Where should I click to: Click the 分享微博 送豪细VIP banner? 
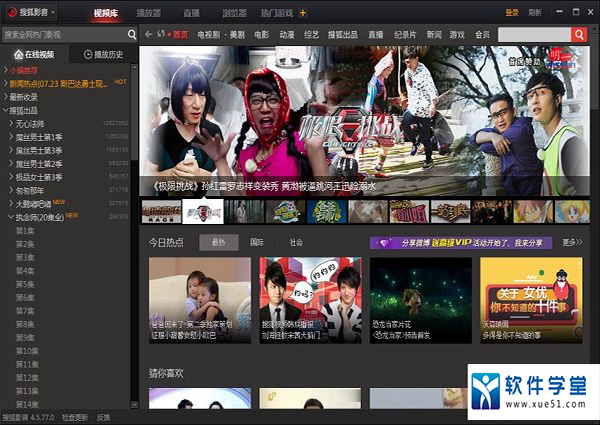tap(461, 243)
